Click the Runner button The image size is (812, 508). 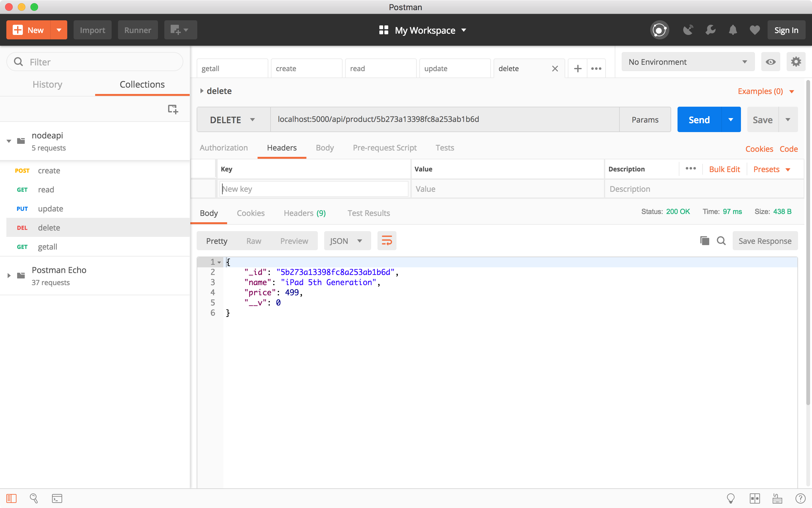pyautogui.click(x=138, y=30)
